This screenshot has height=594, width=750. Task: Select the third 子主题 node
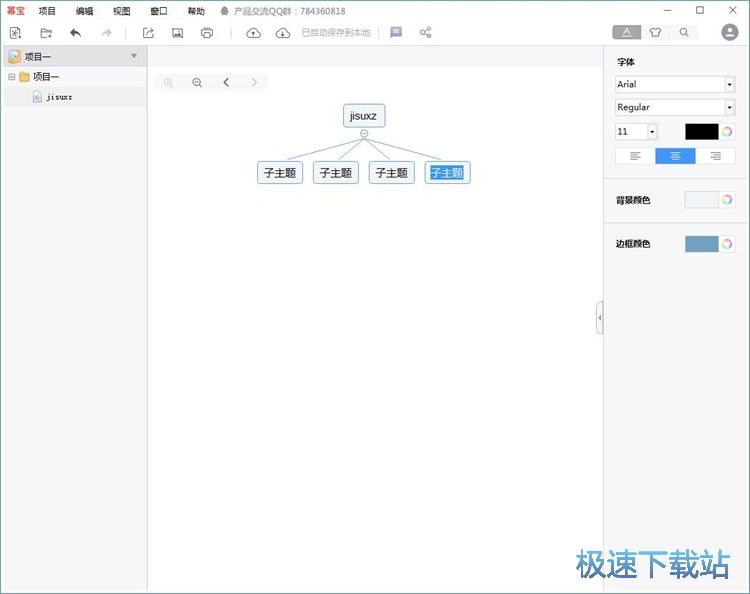[392, 173]
